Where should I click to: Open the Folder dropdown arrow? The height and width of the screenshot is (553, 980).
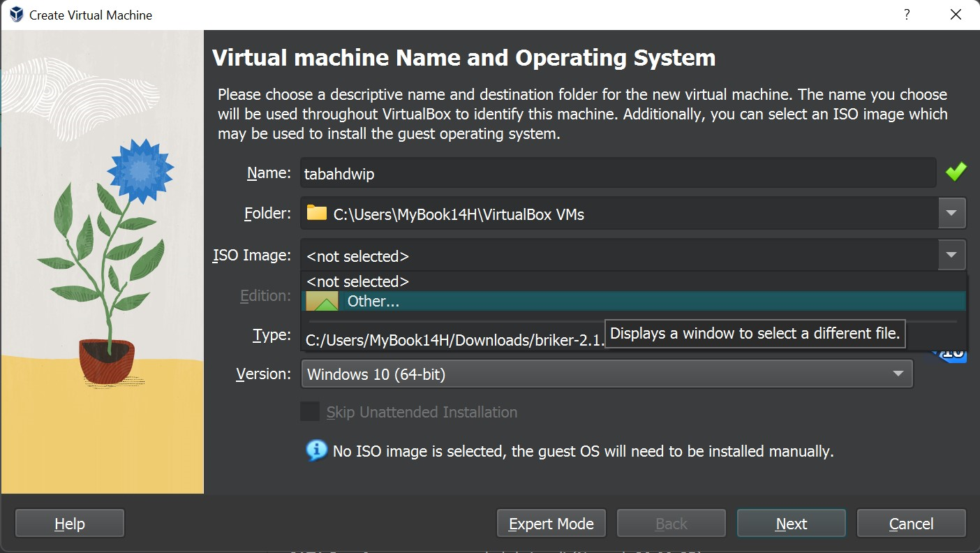coord(952,213)
